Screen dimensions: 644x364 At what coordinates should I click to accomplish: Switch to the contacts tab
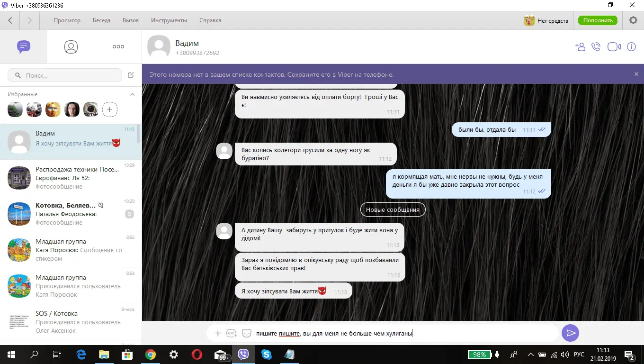tap(71, 46)
